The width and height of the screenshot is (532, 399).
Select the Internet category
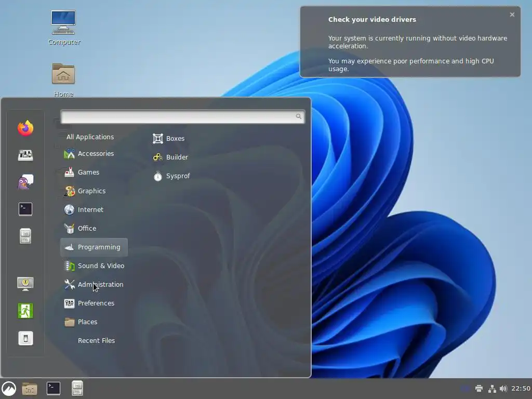pos(94,209)
